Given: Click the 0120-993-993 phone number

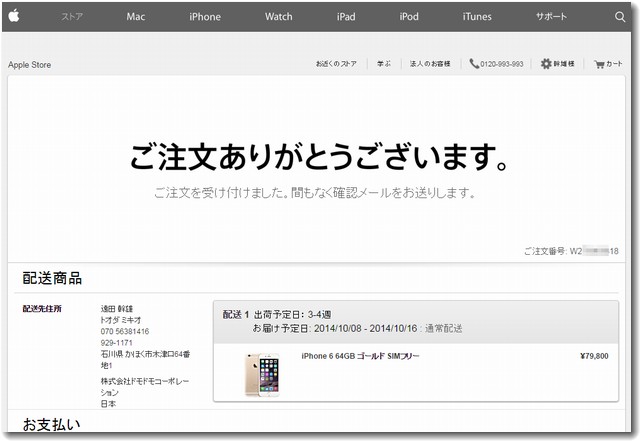Looking at the screenshot, I should pos(502,64).
